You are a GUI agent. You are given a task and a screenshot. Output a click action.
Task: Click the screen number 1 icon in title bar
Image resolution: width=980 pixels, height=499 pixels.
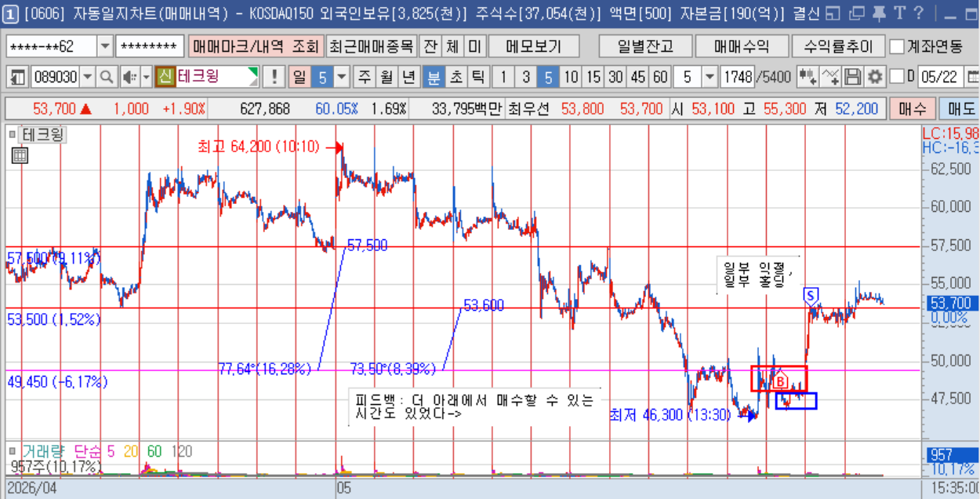click(x=11, y=13)
